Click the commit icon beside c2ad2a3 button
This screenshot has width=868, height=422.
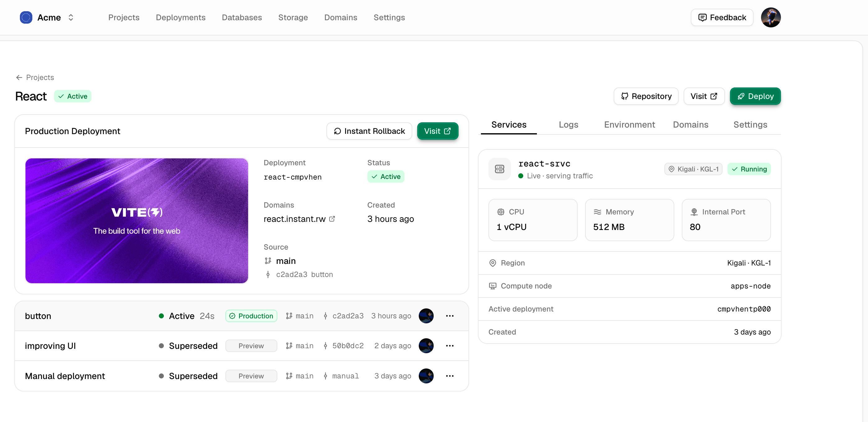click(268, 275)
